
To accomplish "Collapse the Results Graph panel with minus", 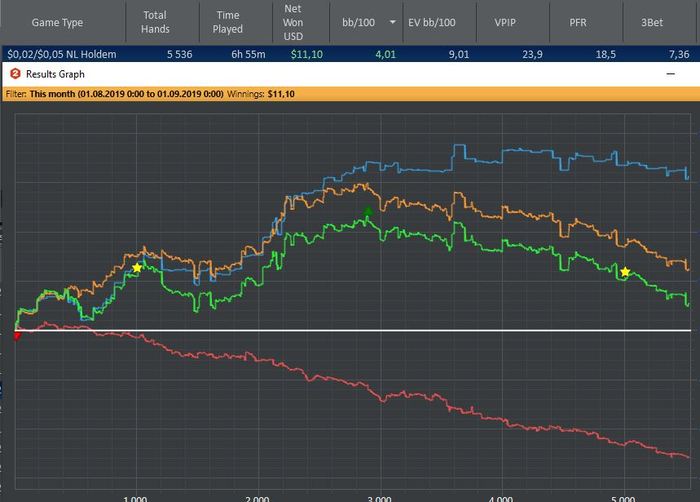I will click(671, 74).
